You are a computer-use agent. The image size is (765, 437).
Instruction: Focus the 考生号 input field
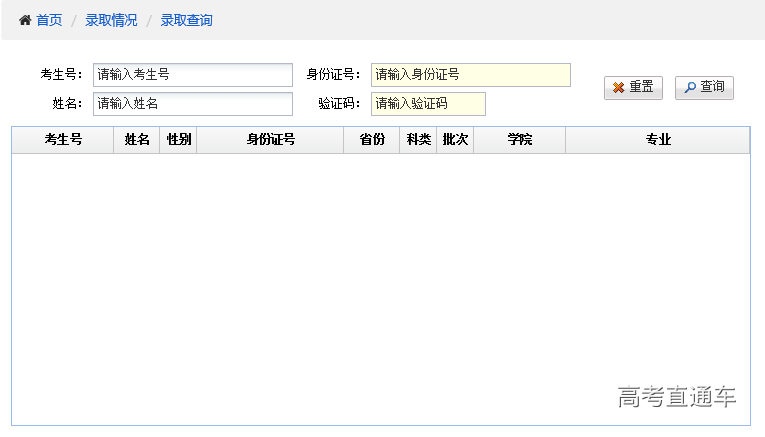pos(193,75)
